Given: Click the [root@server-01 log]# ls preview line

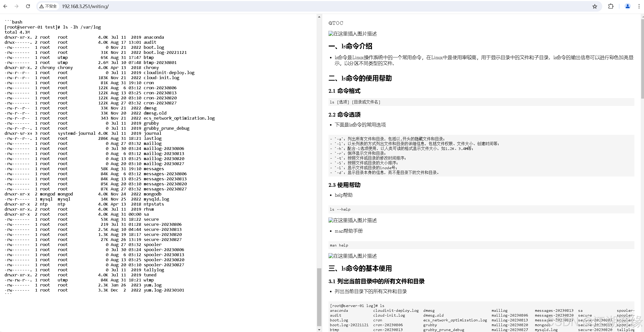Looking at the screenshot, I should (x=357, y=306).
